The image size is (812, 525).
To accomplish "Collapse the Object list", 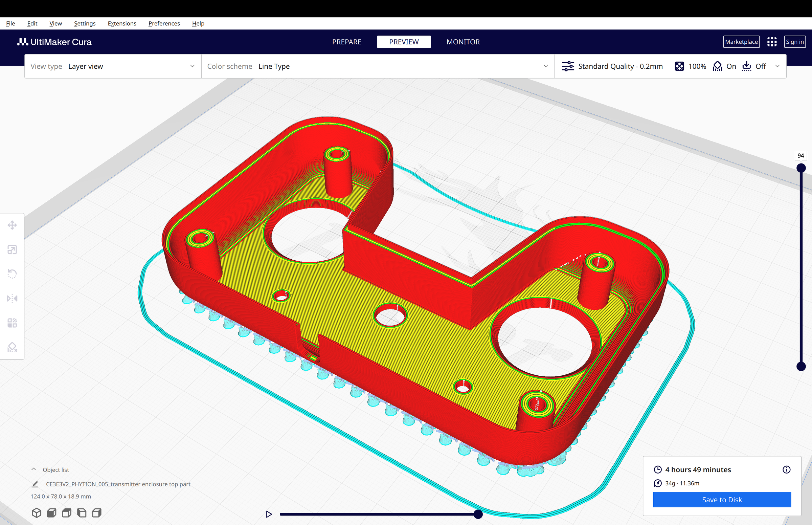I will (x=34, y=469).
